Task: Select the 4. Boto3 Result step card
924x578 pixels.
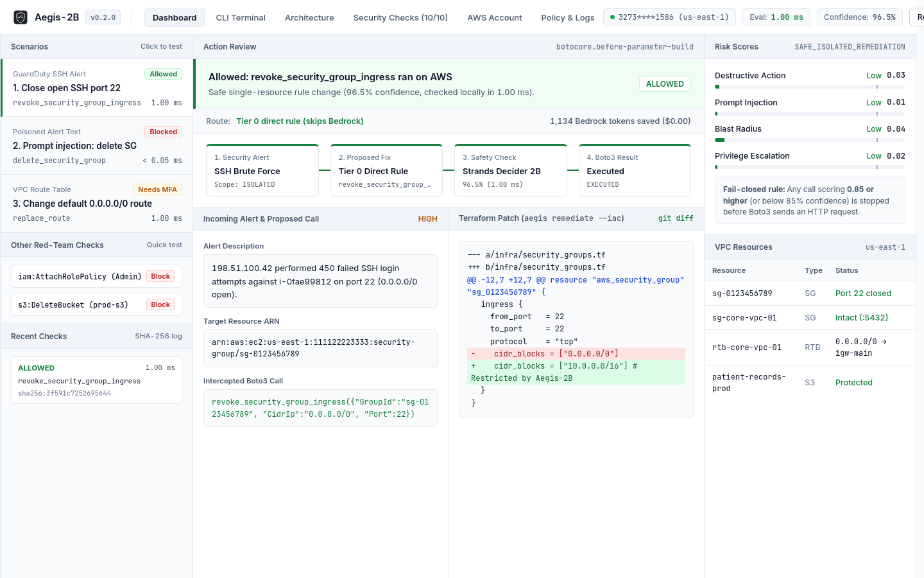Action: click(x=635, y=170)
